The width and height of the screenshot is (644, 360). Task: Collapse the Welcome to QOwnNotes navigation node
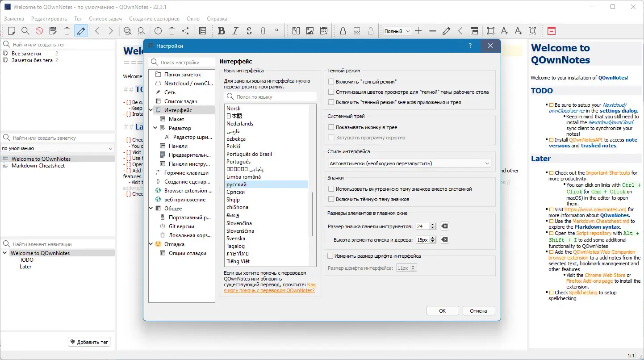pos(5,253)
